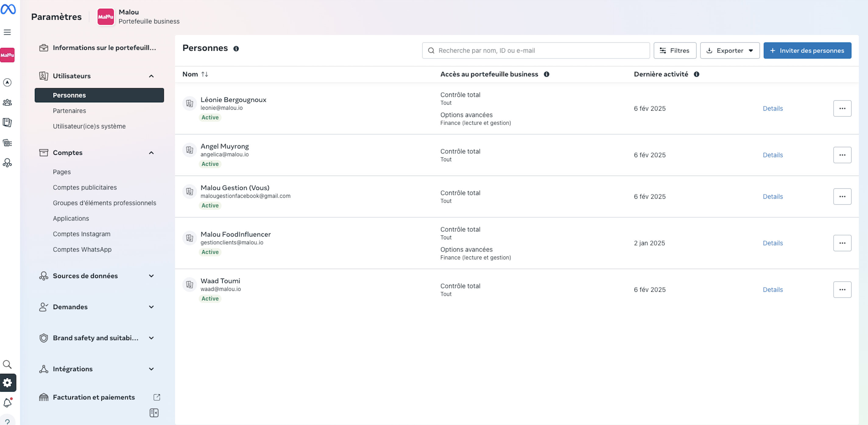This screenshot has width=868, height=425.
Task: Open the ads list icon in left rail
Action: (x=7, y=143)
